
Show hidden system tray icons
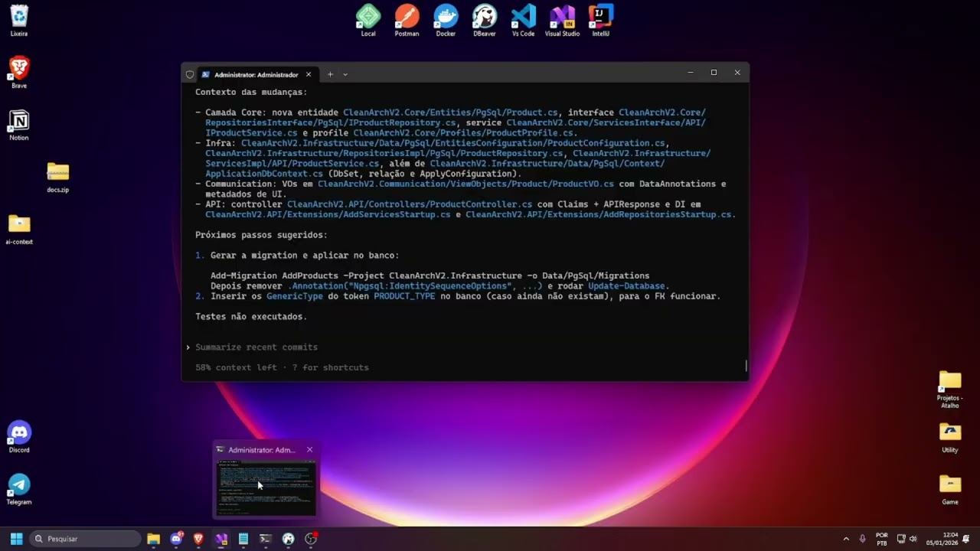(x=846, y=539)
